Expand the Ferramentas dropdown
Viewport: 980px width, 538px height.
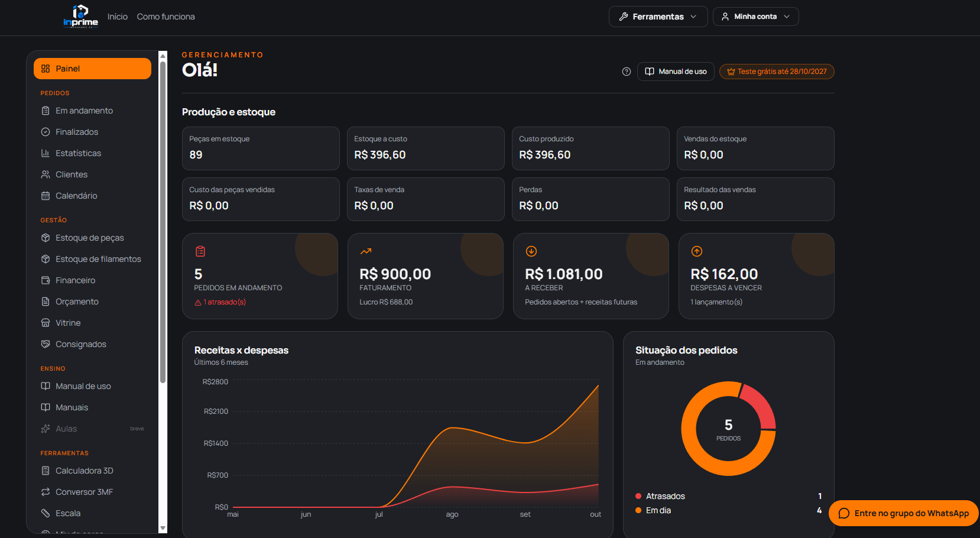pos(658,17)
